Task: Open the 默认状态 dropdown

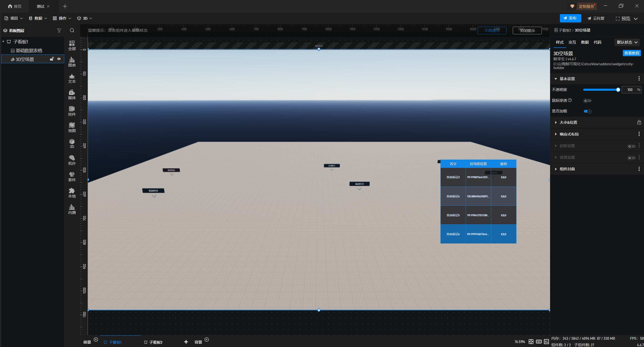Action: (x=627, y=42)
